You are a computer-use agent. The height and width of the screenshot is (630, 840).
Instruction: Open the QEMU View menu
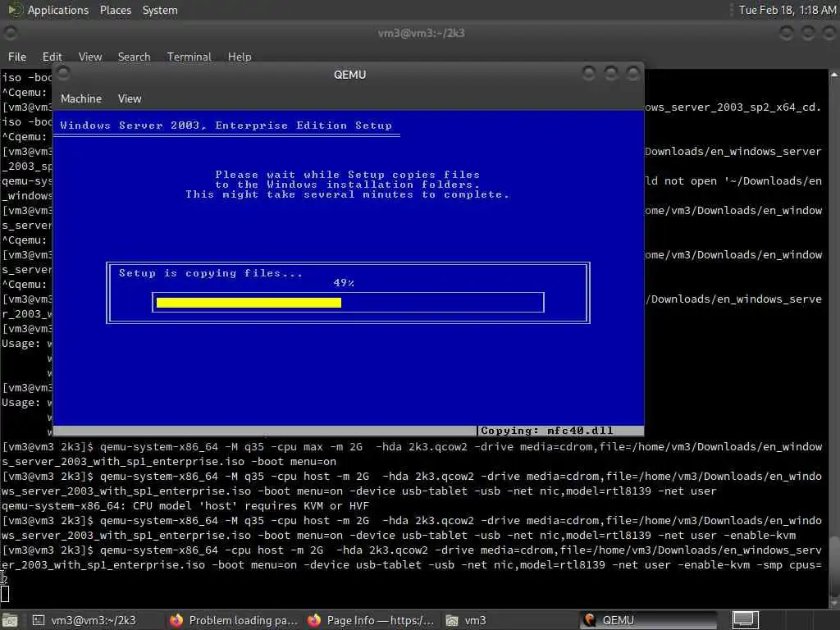pos(130,98)
